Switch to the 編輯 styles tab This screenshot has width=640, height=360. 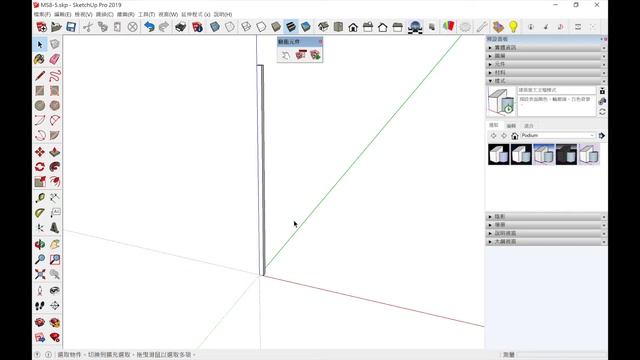[x=511, y=125]
